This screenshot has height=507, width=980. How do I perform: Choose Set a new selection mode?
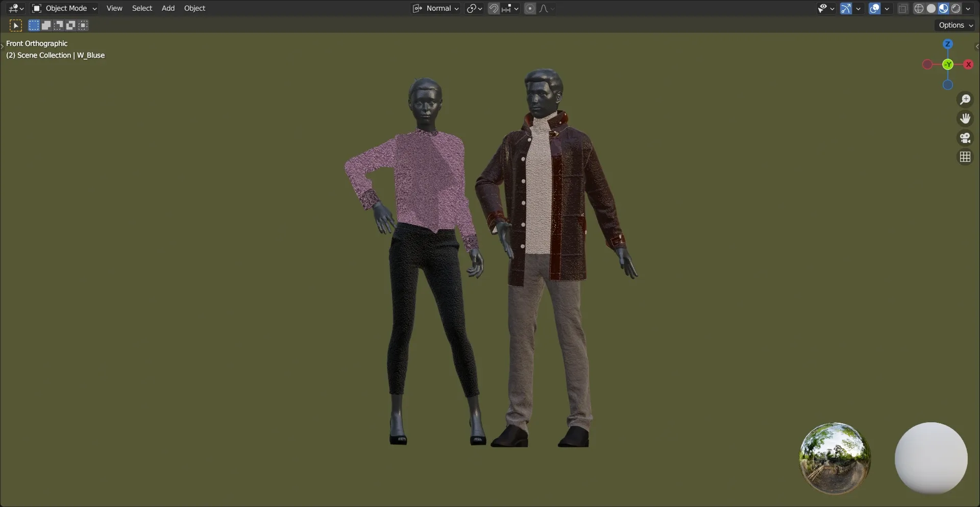pyautogui.click(x=34, y=25)
